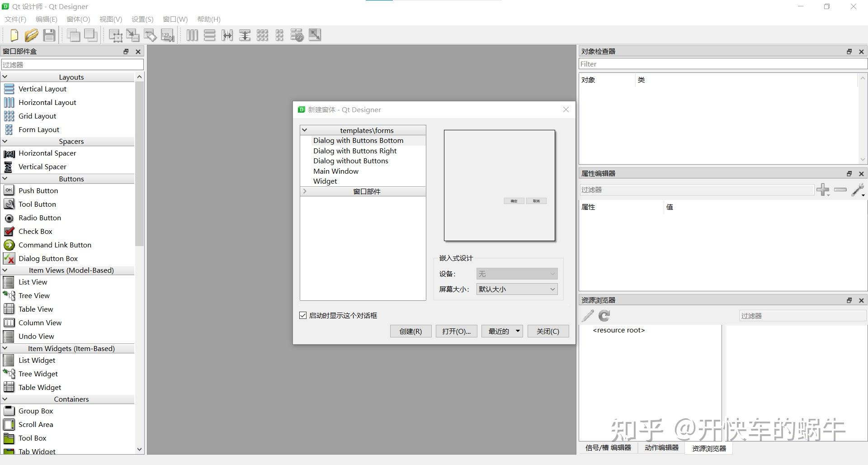Select the Edit Tab Order mode icon
868x465 pixels.
click(167, 35)
